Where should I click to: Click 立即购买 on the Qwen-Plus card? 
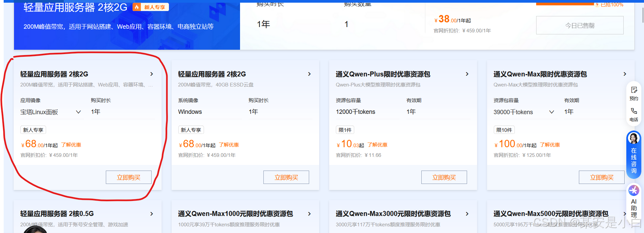click(x=444, y=177)
